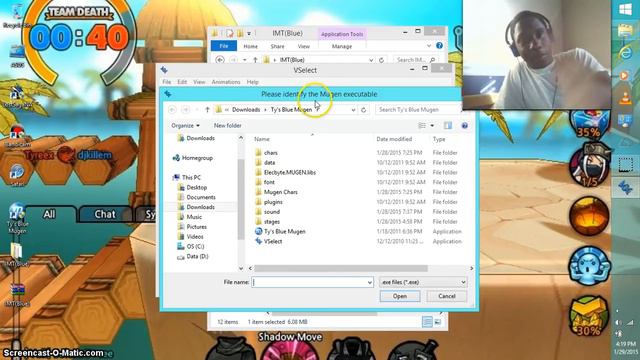Launch Internet Explorer from taskbar
Screen dimensions: 640x360
click(x=625, y=53)
